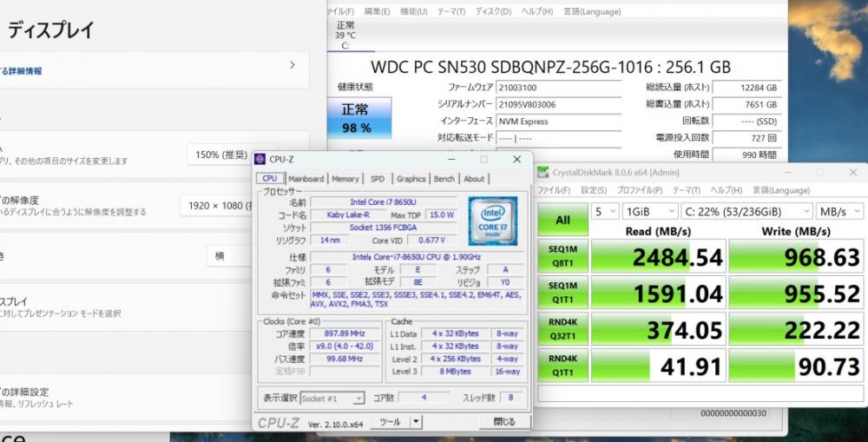Screen dimensions: 868x442
Task: Switch to the Mainboard tab
Action: click(306, 179)
